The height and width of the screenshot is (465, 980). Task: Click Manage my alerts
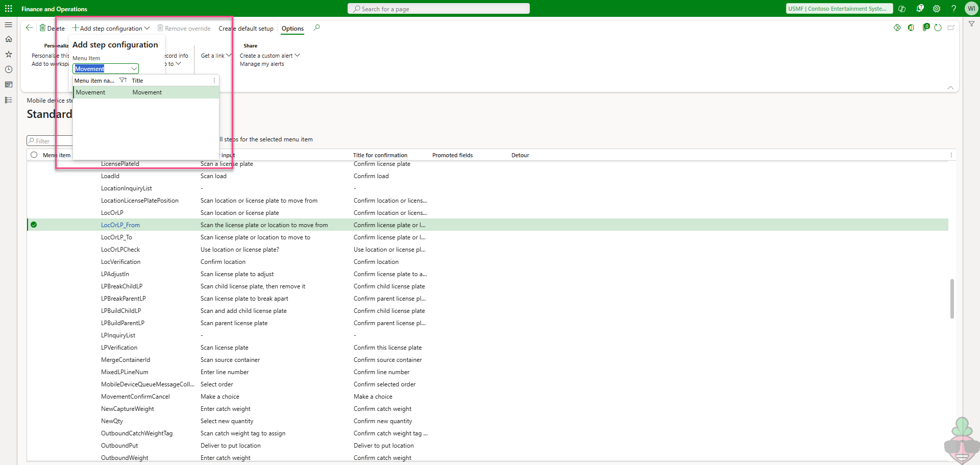[x=262, y=64]
